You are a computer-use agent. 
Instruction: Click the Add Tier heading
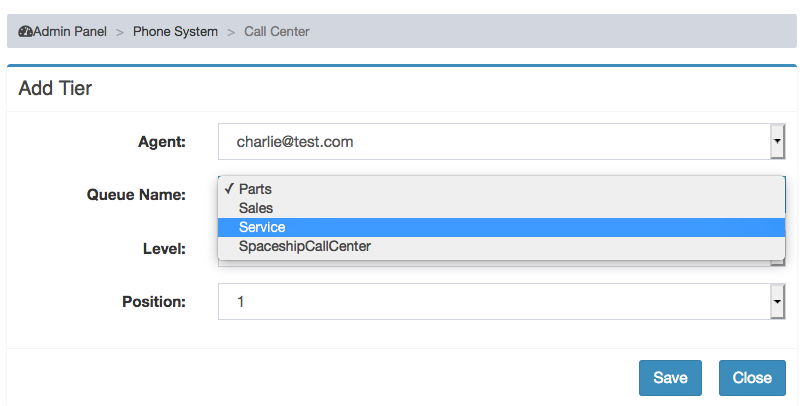(55, 88)
